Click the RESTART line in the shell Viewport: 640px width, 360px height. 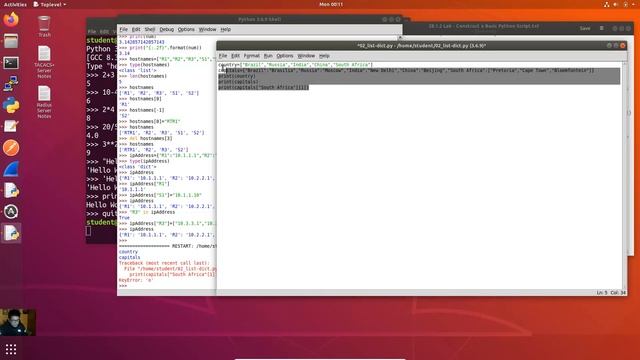click(167, 246)
